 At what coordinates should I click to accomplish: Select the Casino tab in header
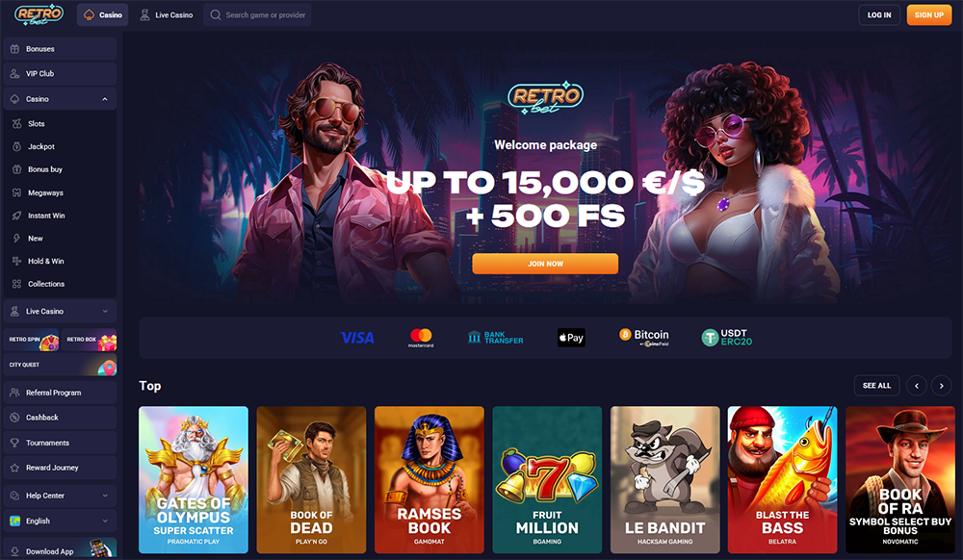pos(103,14)
